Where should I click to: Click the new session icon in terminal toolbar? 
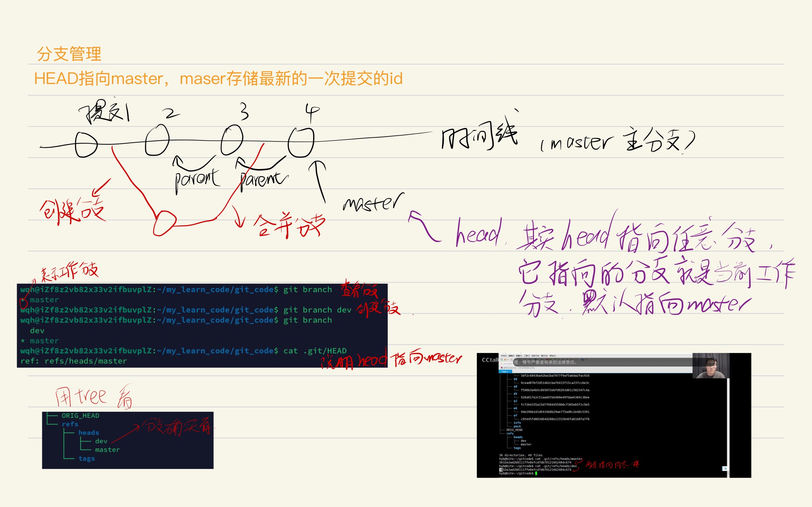(502, 360)
